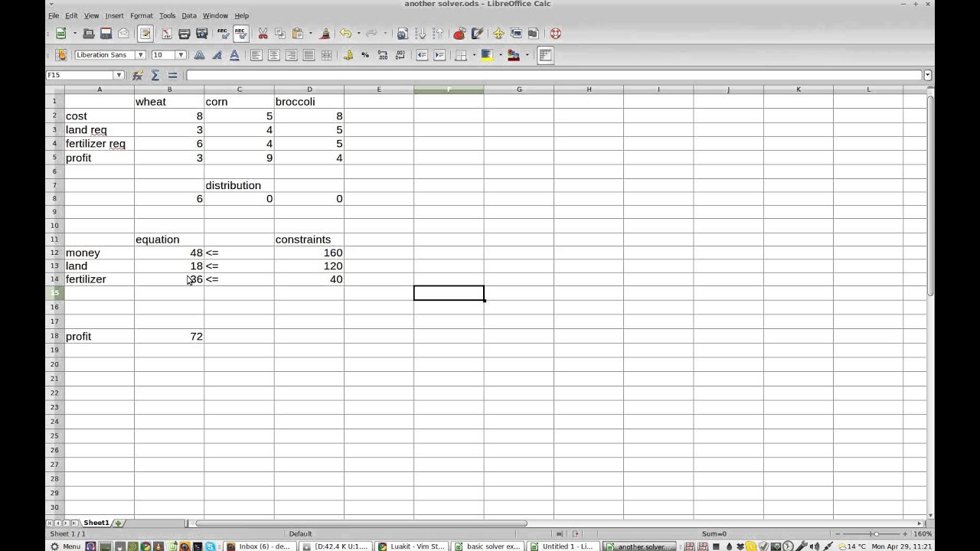Click the Undo arrow
980x551 pixels.
[x=345, y=34]
